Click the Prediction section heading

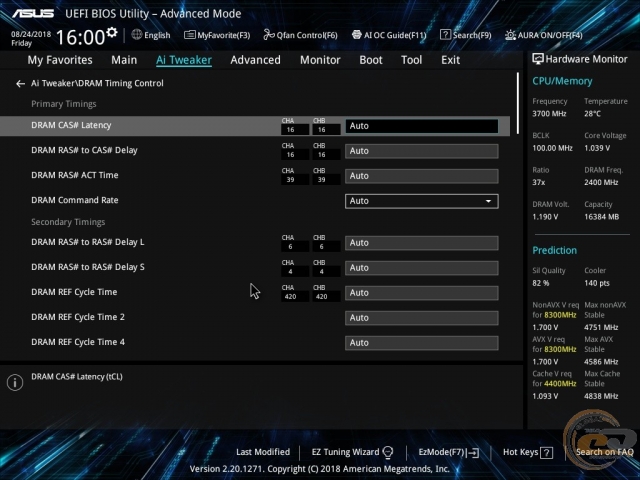[554, 251]
